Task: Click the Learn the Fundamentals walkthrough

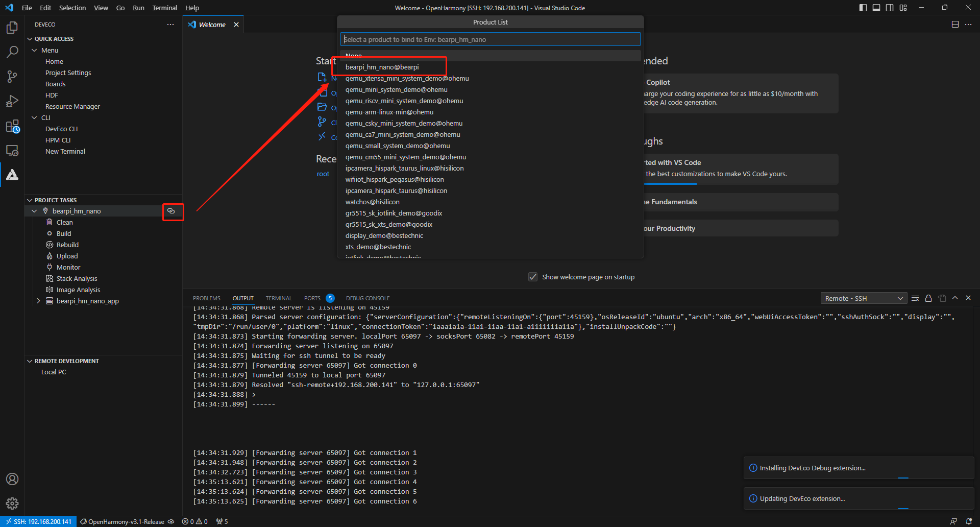Action: [740, 202]
